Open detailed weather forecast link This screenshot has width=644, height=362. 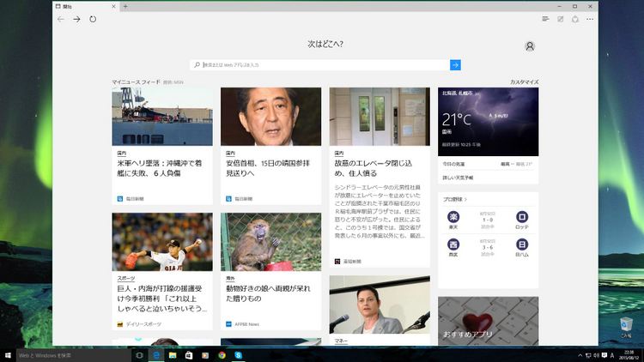tap(458, 178)
